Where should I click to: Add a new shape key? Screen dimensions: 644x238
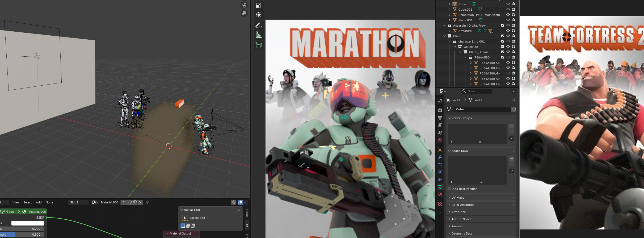[x=512, y=159]
